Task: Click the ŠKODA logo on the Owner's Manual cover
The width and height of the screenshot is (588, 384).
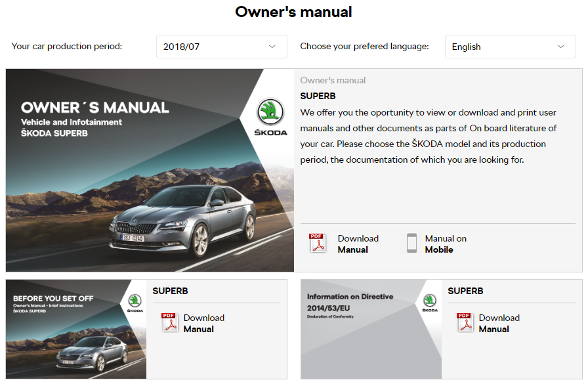Action: (x=270, y=117)
